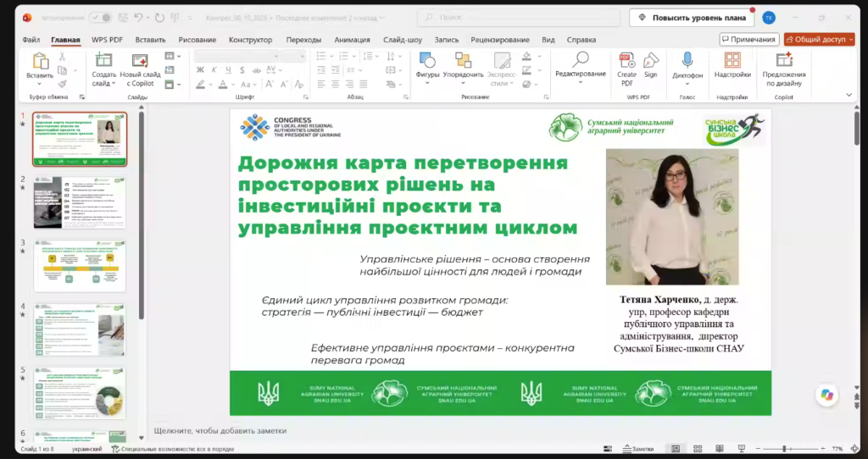
Task: Click the Фигуры shapes icon
Action: pyautogui.click(x=427, y=60)
